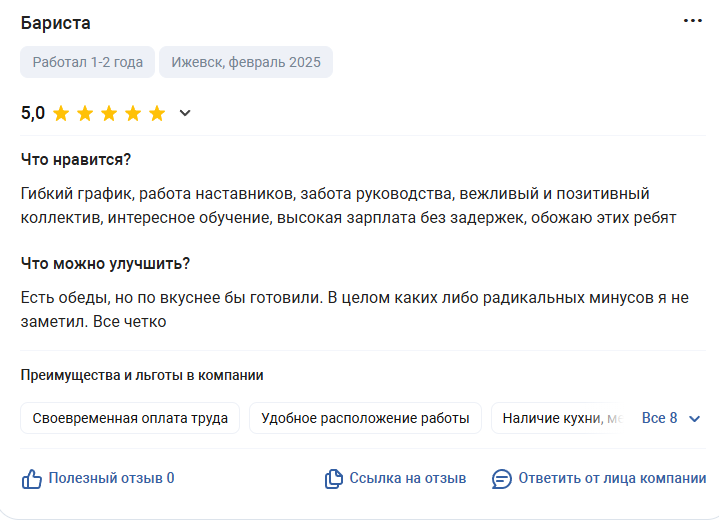Click the third rating star
The width and height of the screenshot is (719, 522).
[109, 113]
